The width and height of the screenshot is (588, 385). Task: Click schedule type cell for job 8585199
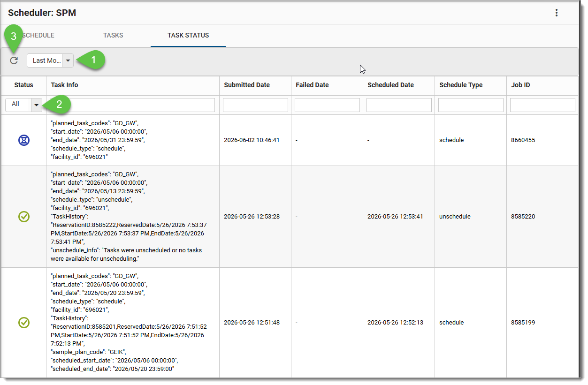(x=451, y=323)
